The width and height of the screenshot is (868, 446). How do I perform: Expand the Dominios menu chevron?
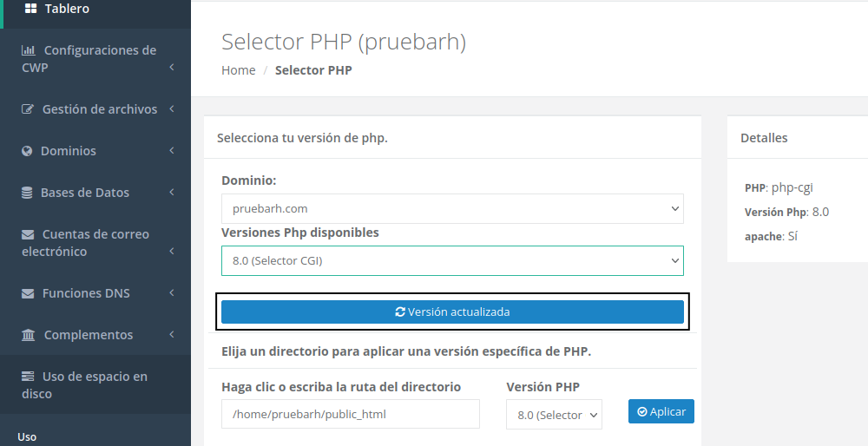coord(172,151)
